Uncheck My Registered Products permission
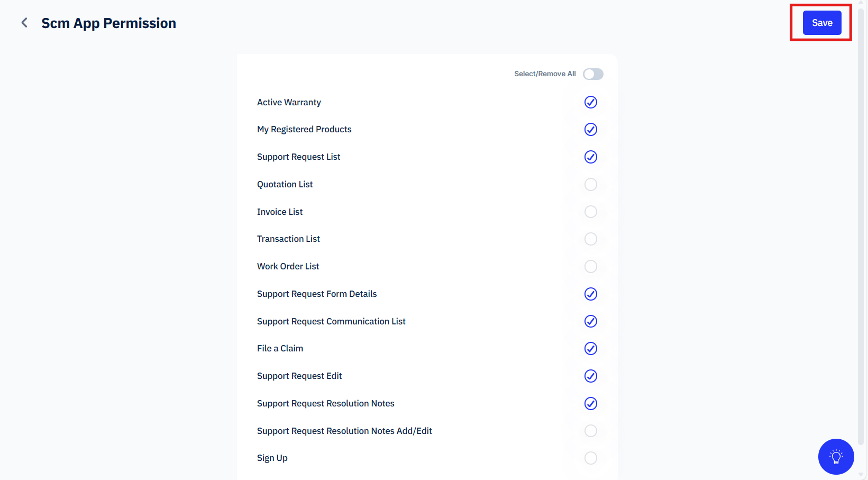The width and height of the screenshot is (868, 480). [x=591, y=130]
